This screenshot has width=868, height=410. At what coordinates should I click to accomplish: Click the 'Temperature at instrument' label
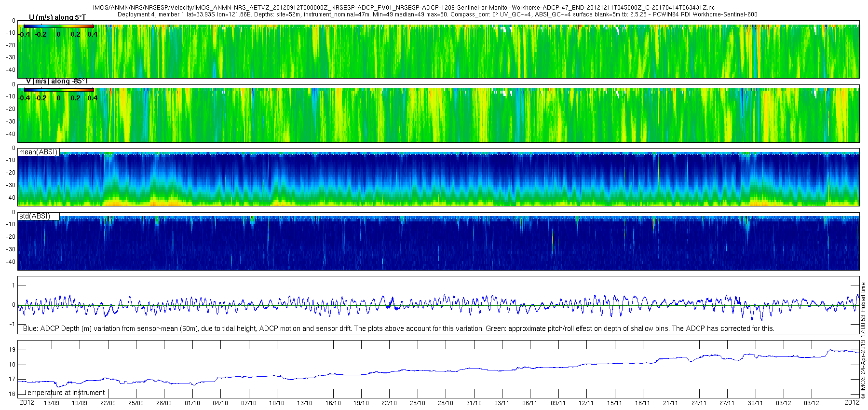[64, 393]
